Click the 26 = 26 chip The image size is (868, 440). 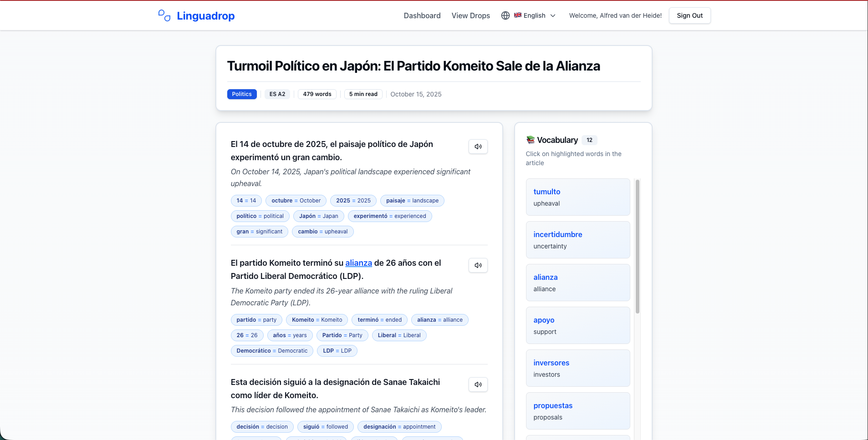[x=247, y=335]
